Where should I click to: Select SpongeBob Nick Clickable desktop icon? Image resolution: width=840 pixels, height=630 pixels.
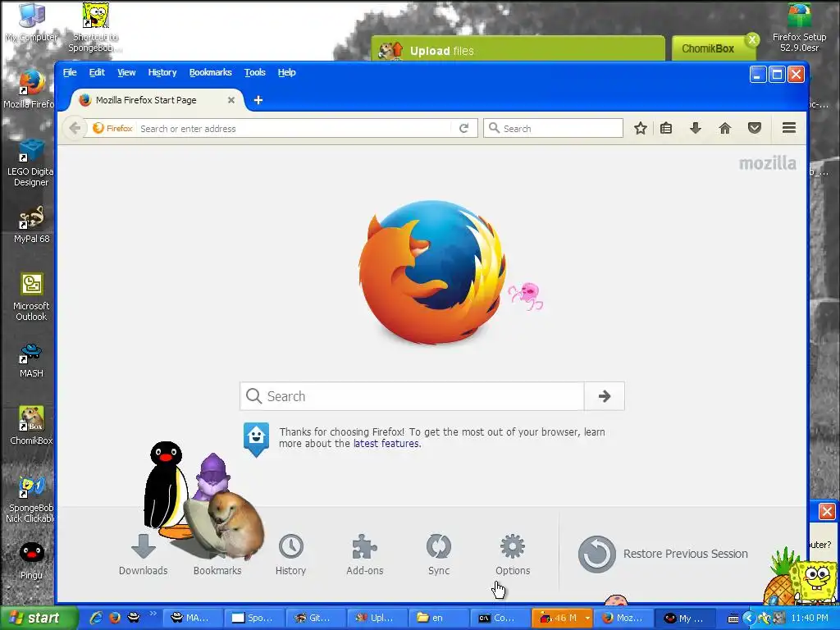(x=30, y=500)
